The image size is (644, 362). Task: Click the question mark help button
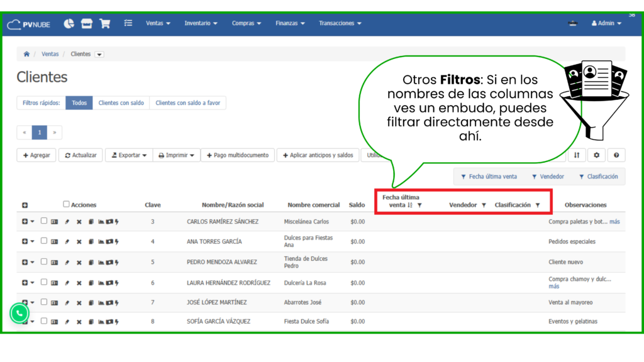pos(616,155)
